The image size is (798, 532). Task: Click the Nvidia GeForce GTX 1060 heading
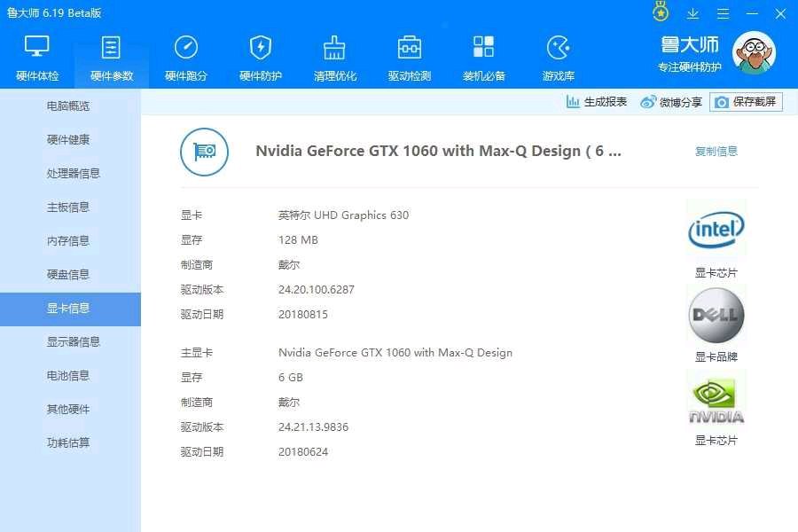(438, 152)
